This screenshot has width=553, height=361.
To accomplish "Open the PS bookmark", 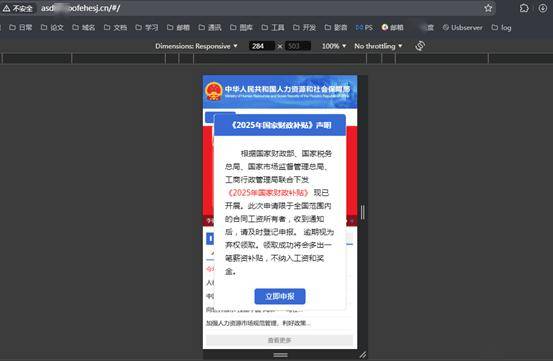I will 364,27.
